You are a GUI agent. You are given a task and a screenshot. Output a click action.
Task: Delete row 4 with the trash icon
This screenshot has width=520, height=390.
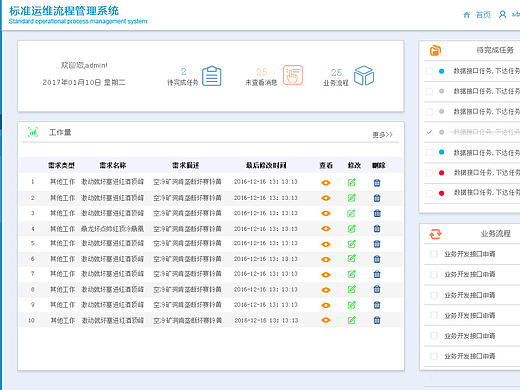tap(377, 229)
